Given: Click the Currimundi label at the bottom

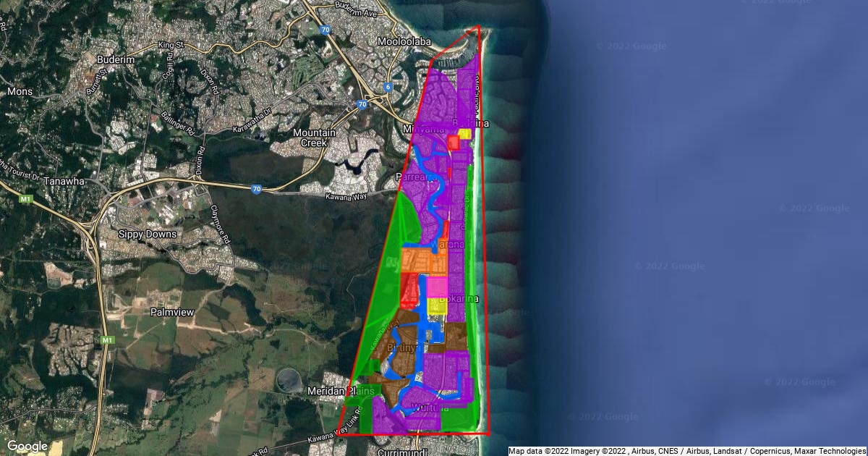Looking at the screenshot, I should pyautogui.click(x=402, y=451).
